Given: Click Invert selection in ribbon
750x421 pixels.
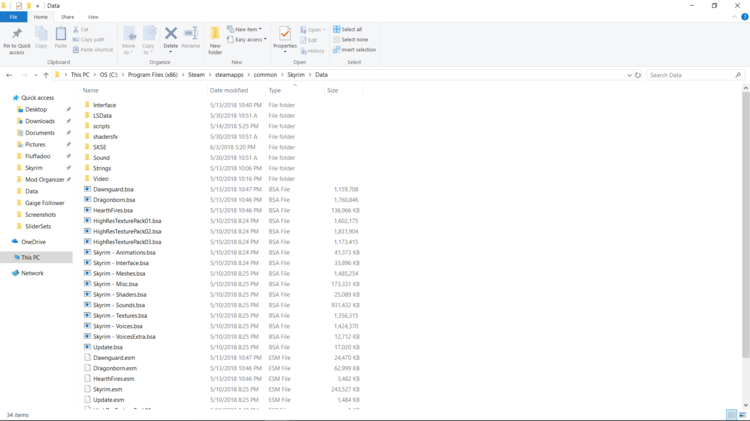Looking at the screenshot, I should pos(354,50).
